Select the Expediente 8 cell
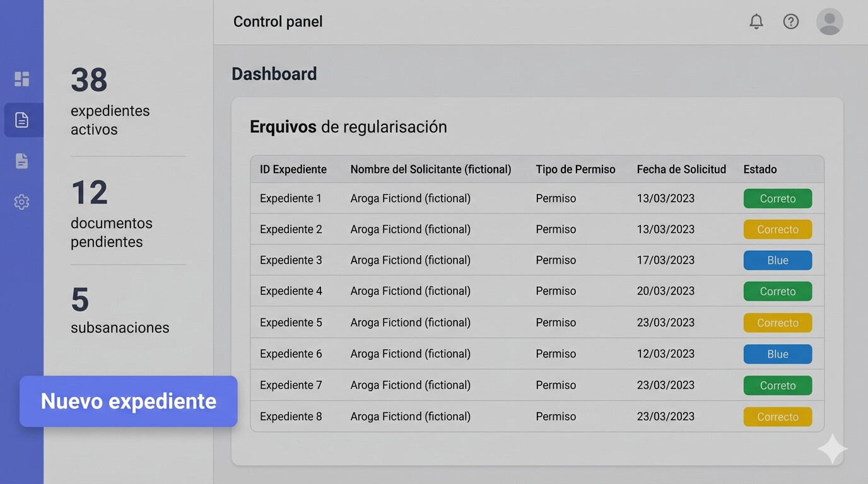 coord(291,417)
